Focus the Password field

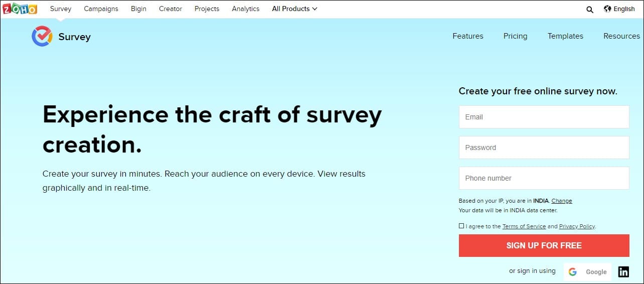544,148
